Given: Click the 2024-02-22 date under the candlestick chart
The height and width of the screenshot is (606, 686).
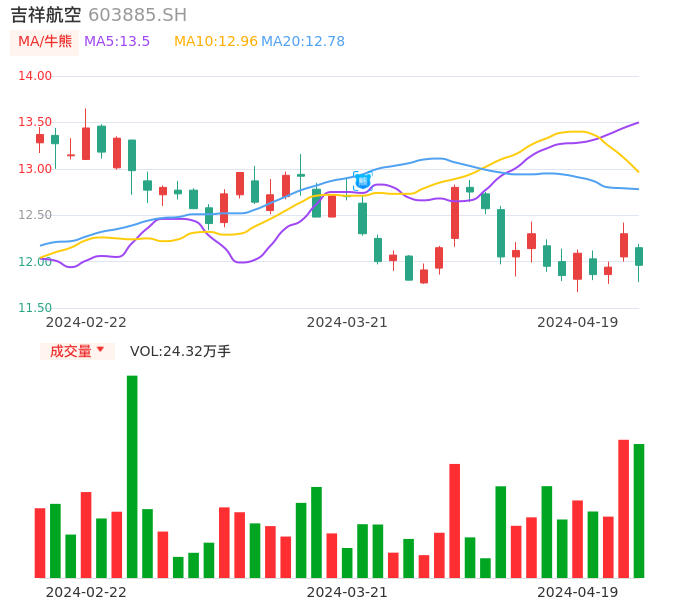Looking at the screenshot, I should [x=86, y=322].
